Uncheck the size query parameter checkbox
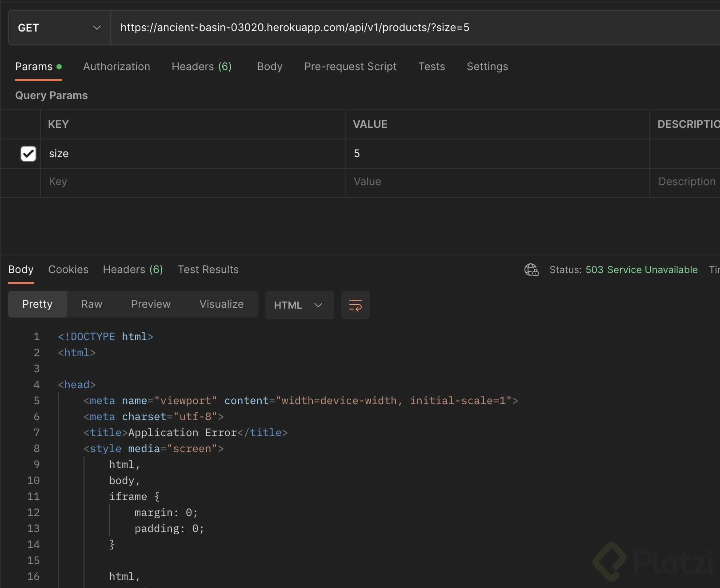Viewport: 720px width, 588px height. pyautogui.click(x=28, y=154)
